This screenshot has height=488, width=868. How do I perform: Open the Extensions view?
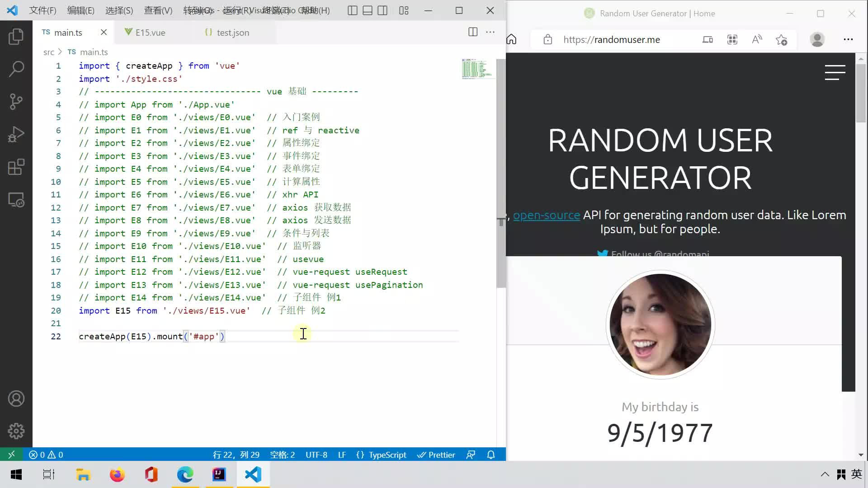16,167
